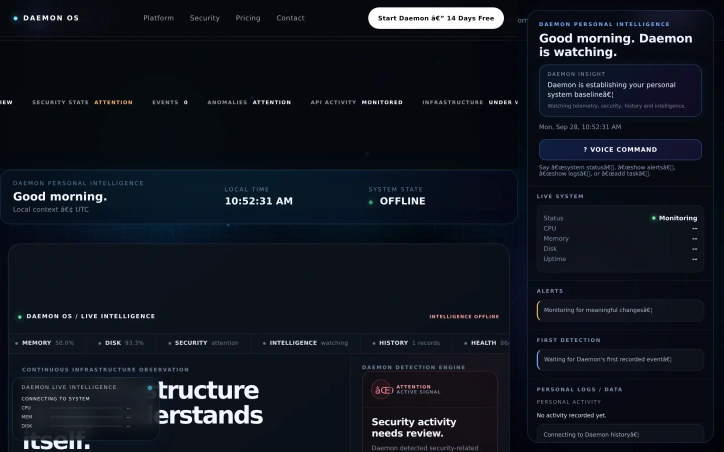Click the Mon, Sep 28 timestamp
The width and height of the screenshot is (724, 452).
pyautogui.click(x=580, y=127)
